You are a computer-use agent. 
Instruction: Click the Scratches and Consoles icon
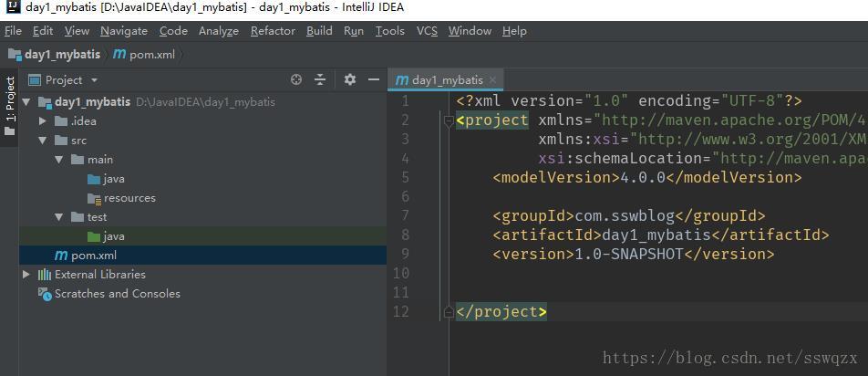[45, 294]
